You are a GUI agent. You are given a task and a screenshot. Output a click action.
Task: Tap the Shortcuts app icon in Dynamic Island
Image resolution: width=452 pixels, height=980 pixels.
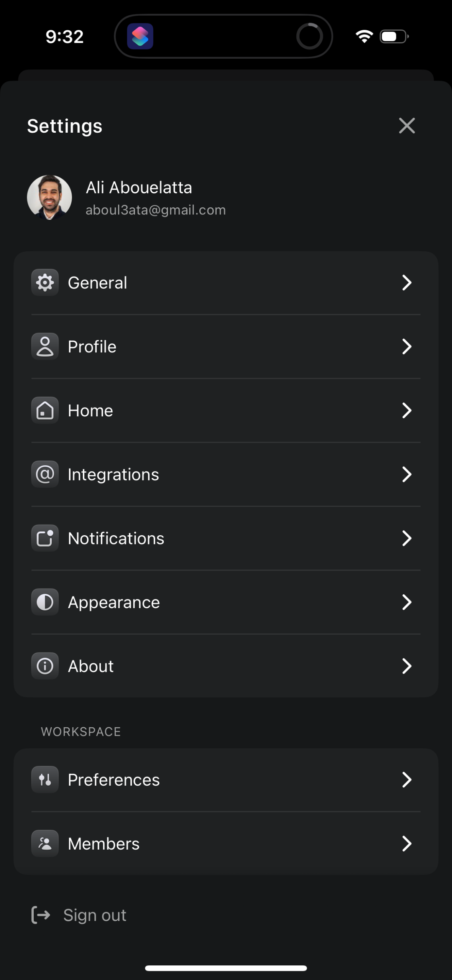pos(140,36)
